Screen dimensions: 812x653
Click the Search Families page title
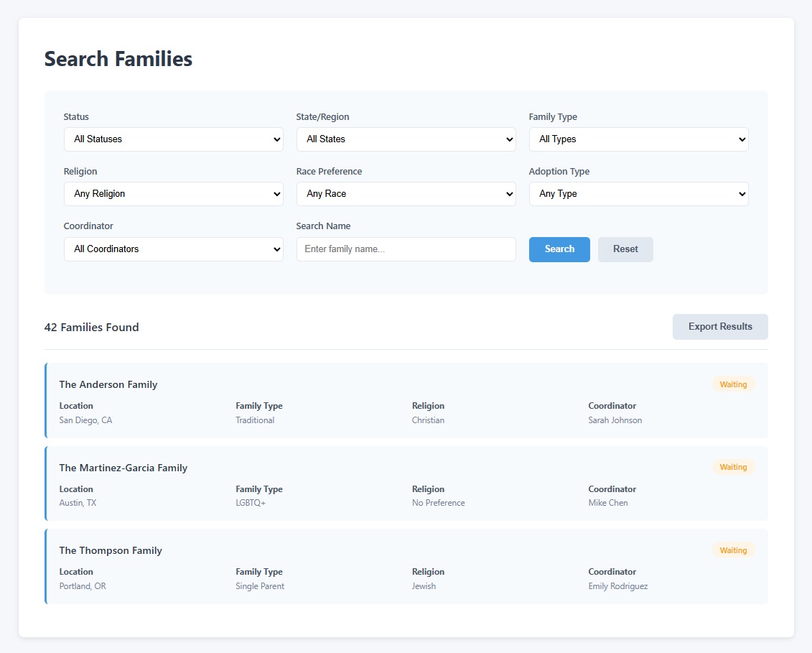click(119, 59)
